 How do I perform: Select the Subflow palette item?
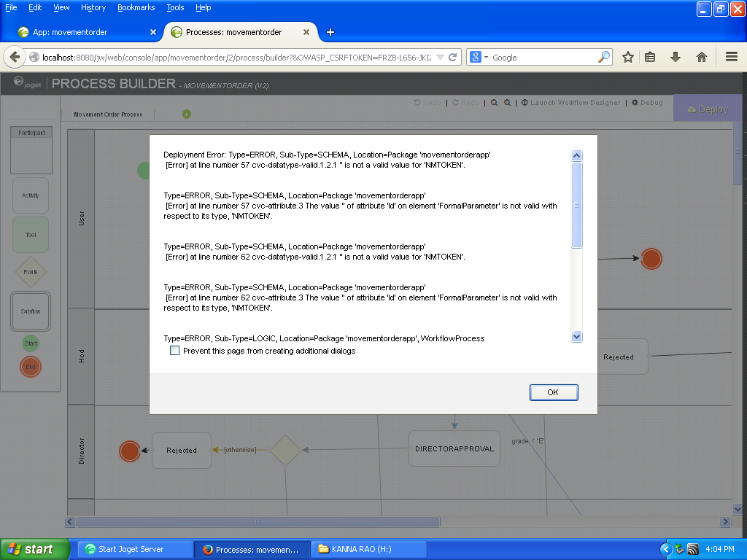tap(31, 311)
